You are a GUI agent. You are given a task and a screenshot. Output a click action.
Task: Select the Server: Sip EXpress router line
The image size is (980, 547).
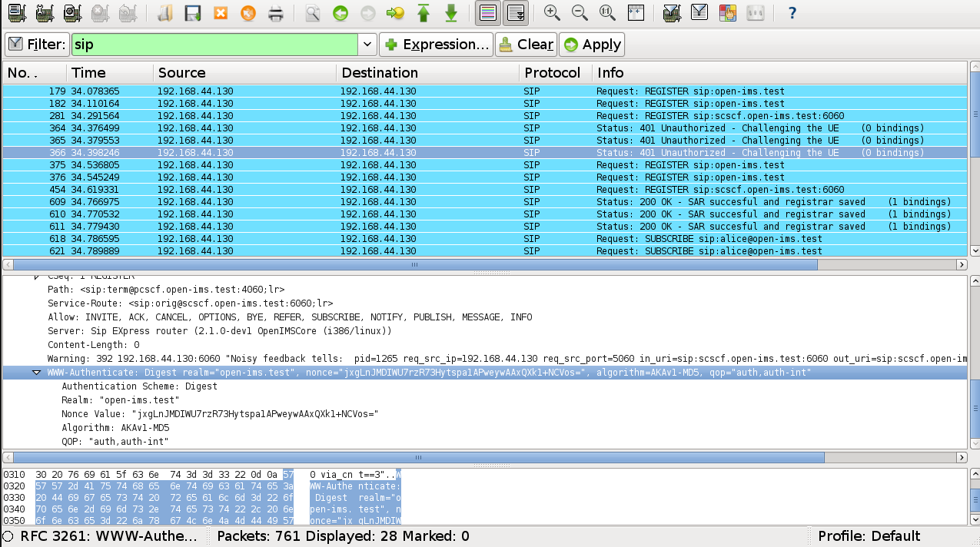219,331
